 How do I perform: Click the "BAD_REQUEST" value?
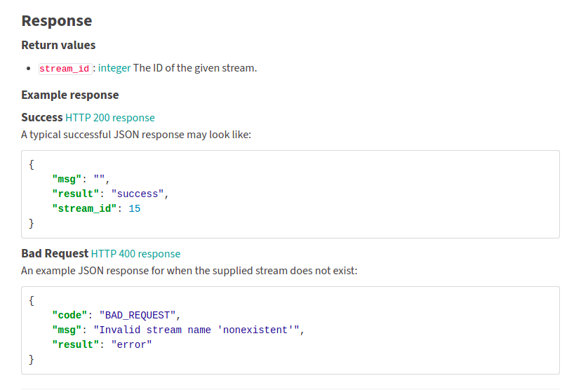[x=138, y=316]
